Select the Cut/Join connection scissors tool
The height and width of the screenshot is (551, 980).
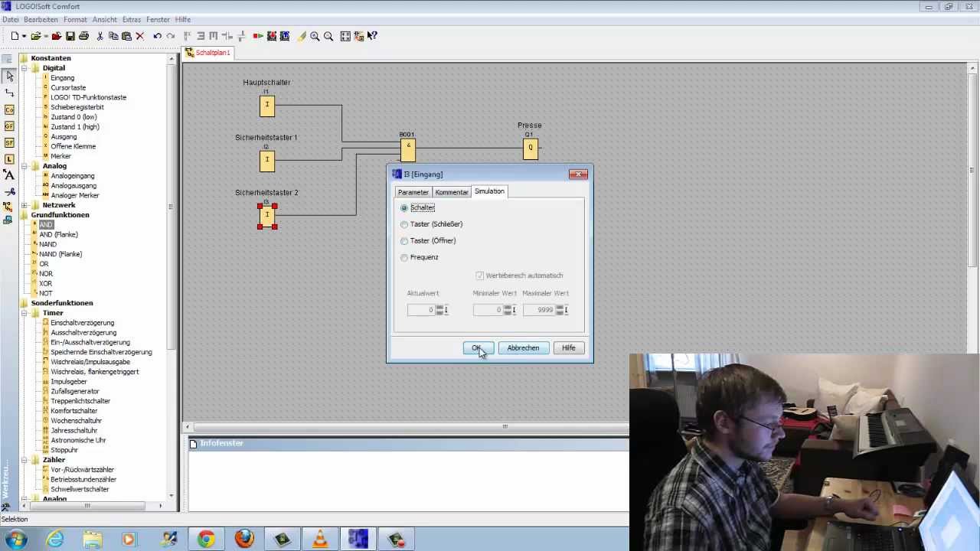click(9, 191)
